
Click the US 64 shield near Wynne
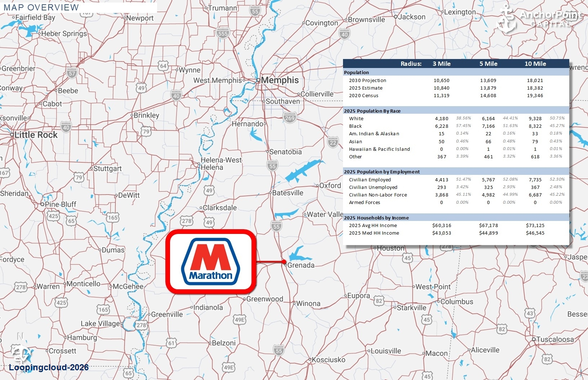(x=163, y=66)
